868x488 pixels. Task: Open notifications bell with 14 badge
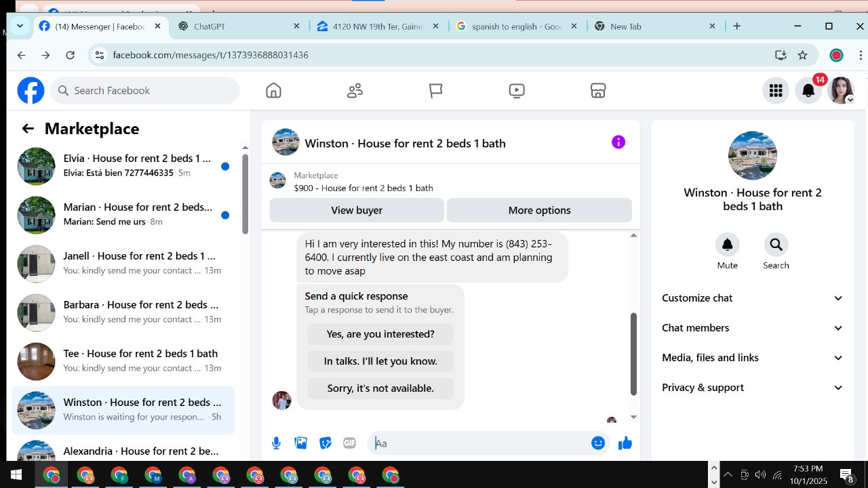point(808,90)
